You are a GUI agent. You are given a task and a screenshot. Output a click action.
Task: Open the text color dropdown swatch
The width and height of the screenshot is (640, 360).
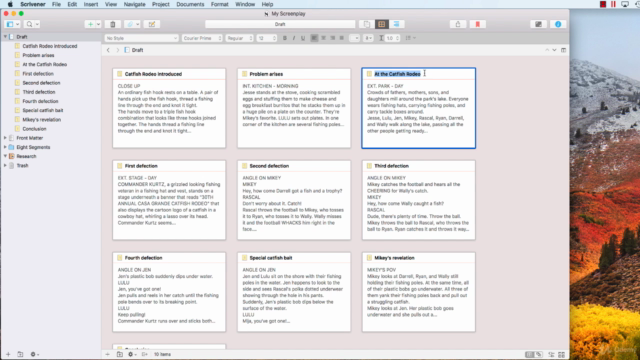(x=354, y=38)
